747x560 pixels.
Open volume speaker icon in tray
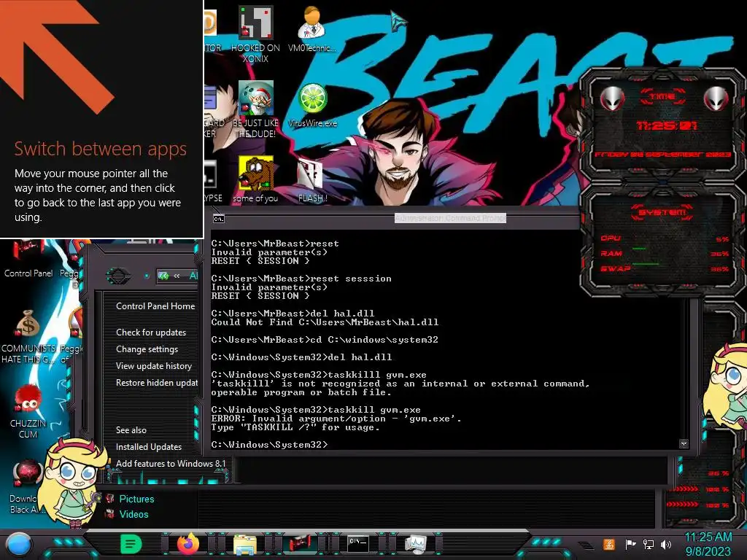(x=666, y=544)
